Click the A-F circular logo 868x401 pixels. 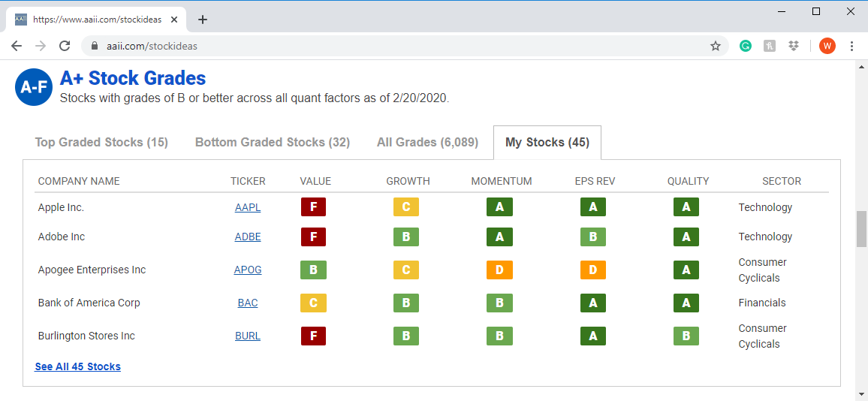coord(34,87)
